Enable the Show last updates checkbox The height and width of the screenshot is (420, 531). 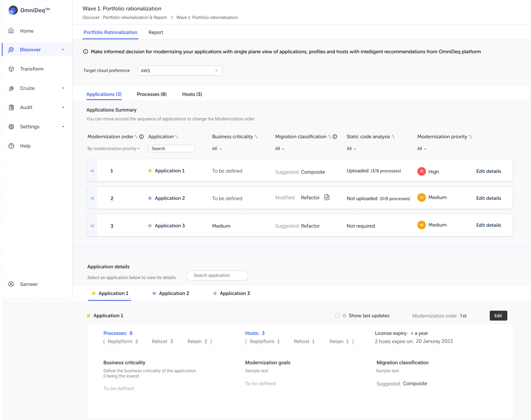pyautogui.click(x=337, y=315)
